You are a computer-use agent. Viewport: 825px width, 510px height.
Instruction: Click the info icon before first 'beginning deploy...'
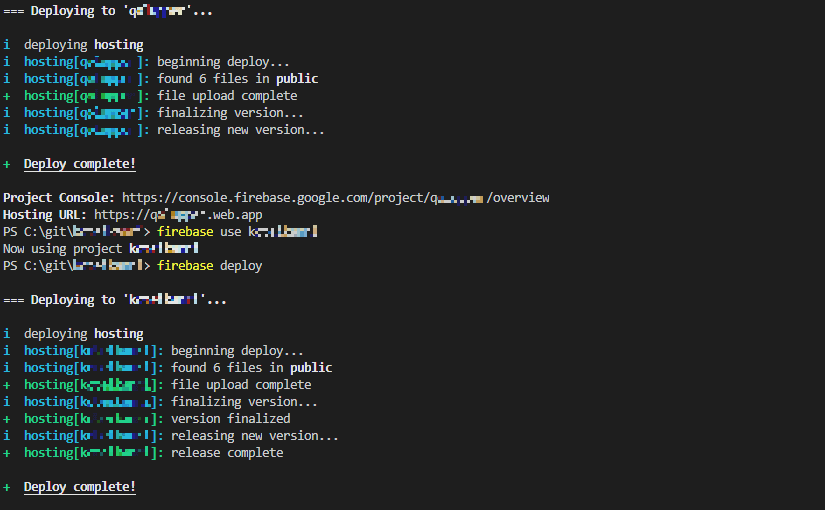click(x=7, y=62)
